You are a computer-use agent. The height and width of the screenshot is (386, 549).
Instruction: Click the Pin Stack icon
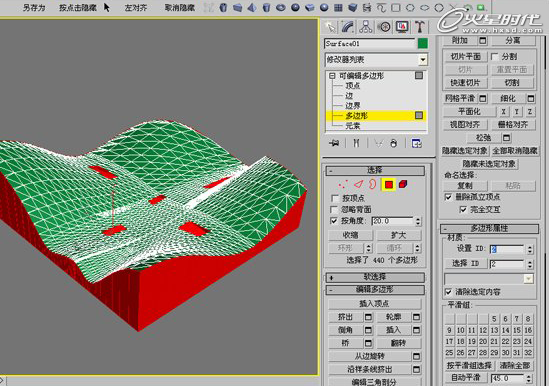click(334, 143)
